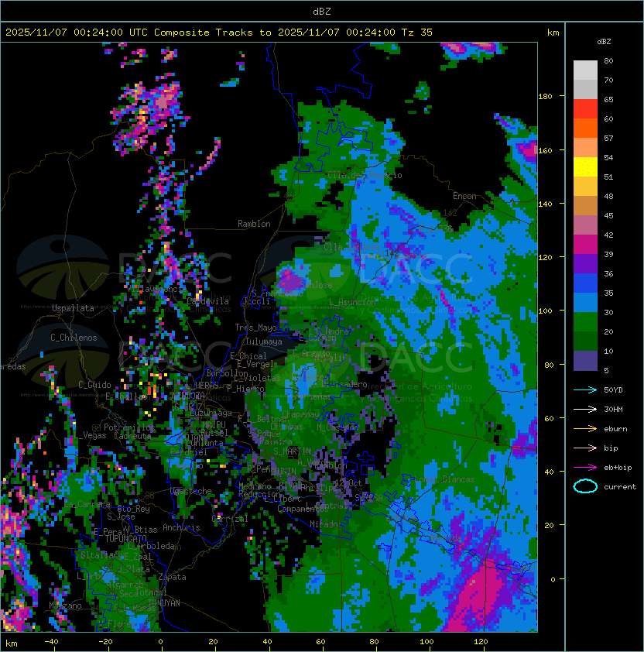Pick the purple 36-39 dBZ swatch
The width and height of the screenshot is (644, 652).
(585, 264)
